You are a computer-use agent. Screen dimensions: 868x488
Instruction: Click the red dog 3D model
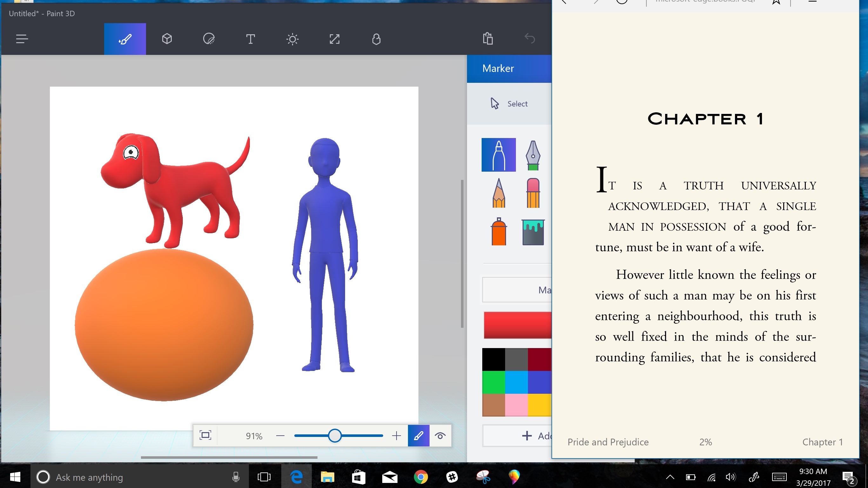tap(189, 188)
